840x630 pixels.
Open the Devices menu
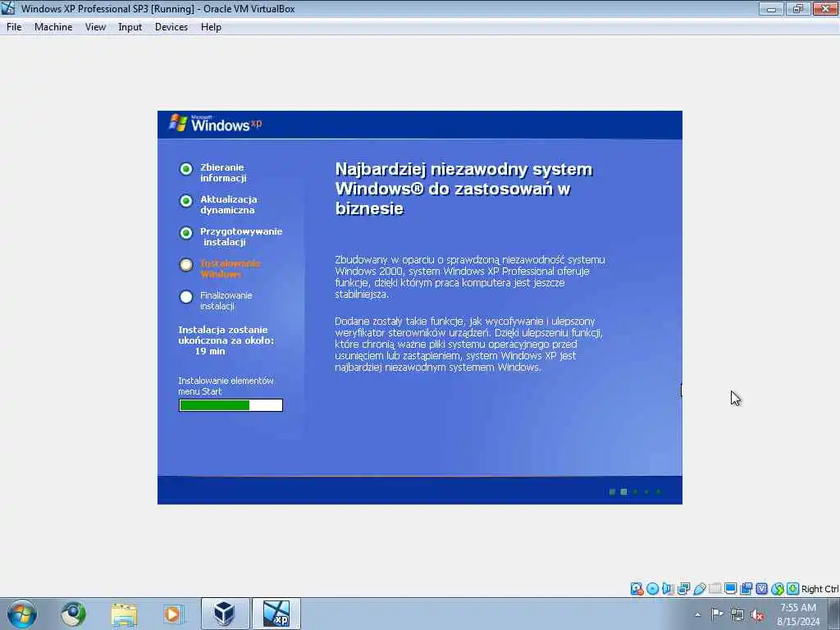coord(171,27)
